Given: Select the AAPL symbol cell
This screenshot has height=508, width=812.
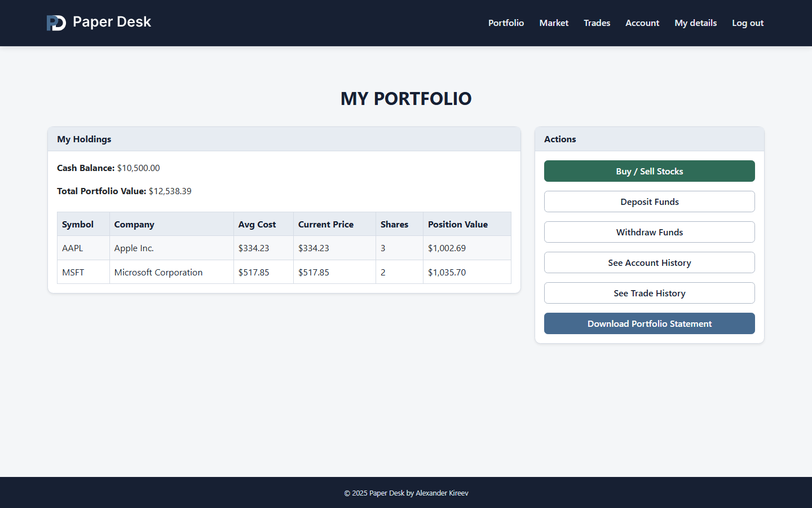Looking at the screenshot, I should pos(83,248).
